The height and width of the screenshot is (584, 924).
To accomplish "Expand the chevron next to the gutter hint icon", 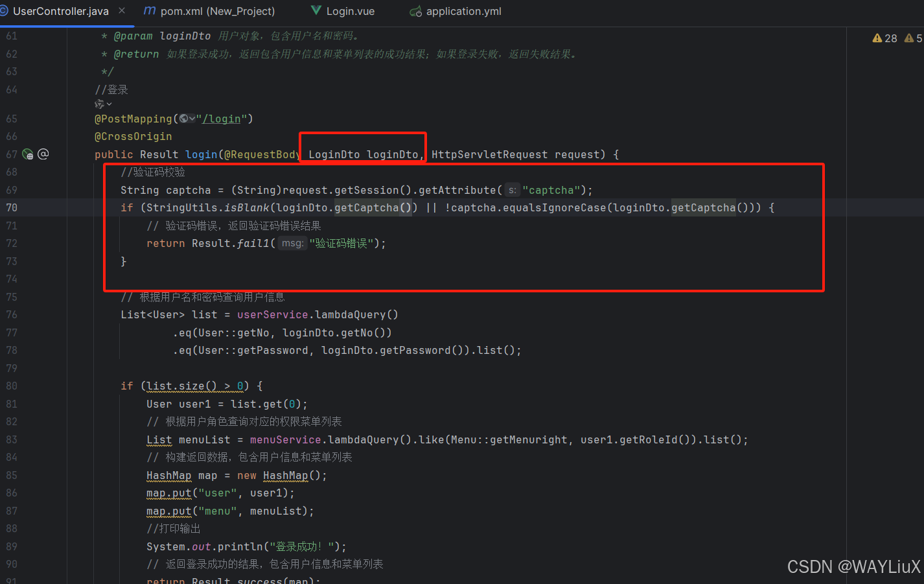I will 110,104.
